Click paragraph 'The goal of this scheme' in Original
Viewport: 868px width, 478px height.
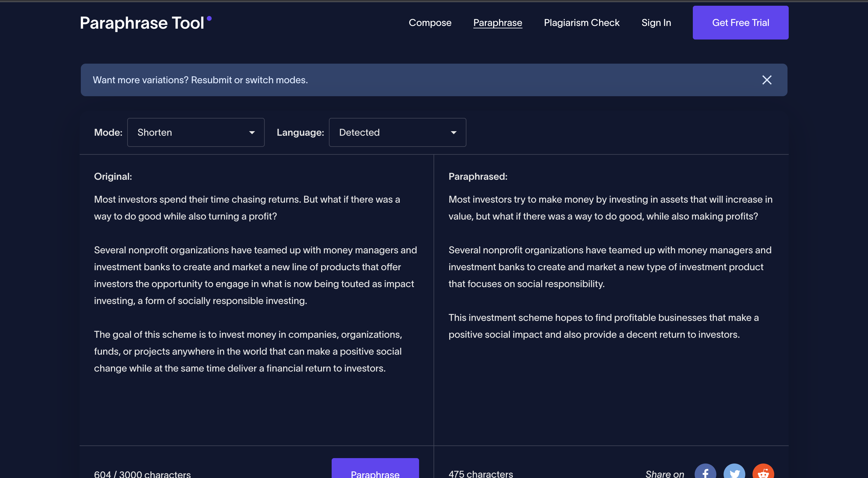pos(248,351)
